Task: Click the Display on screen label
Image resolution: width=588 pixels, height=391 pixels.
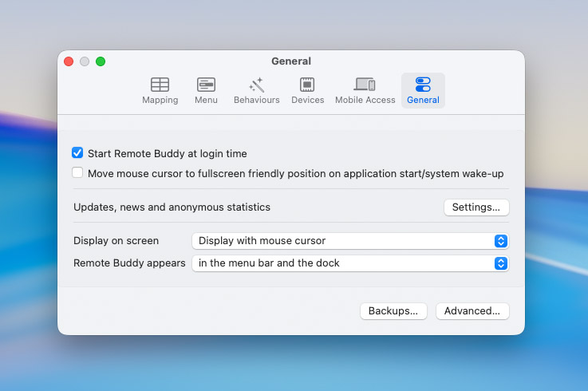Action: pos(116,240)
